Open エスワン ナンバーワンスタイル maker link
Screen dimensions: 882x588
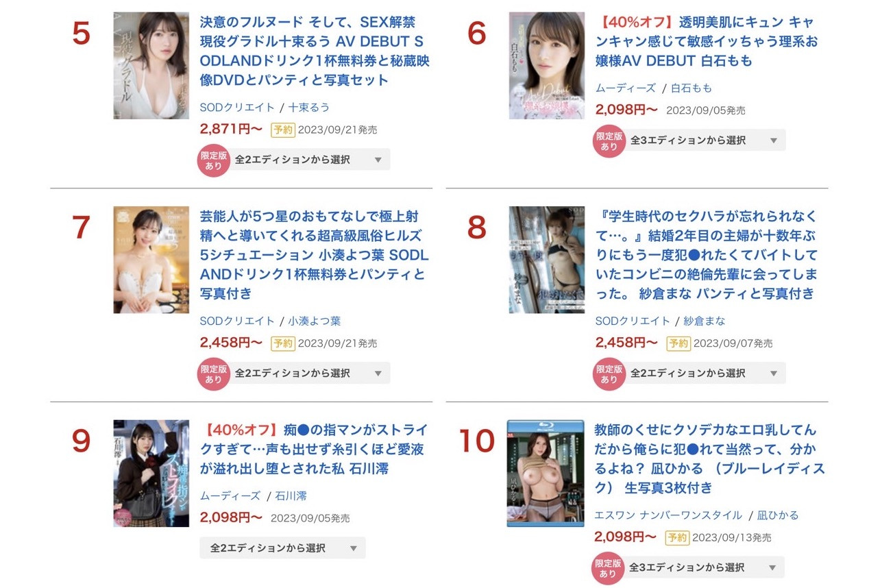tap(668, 515)
